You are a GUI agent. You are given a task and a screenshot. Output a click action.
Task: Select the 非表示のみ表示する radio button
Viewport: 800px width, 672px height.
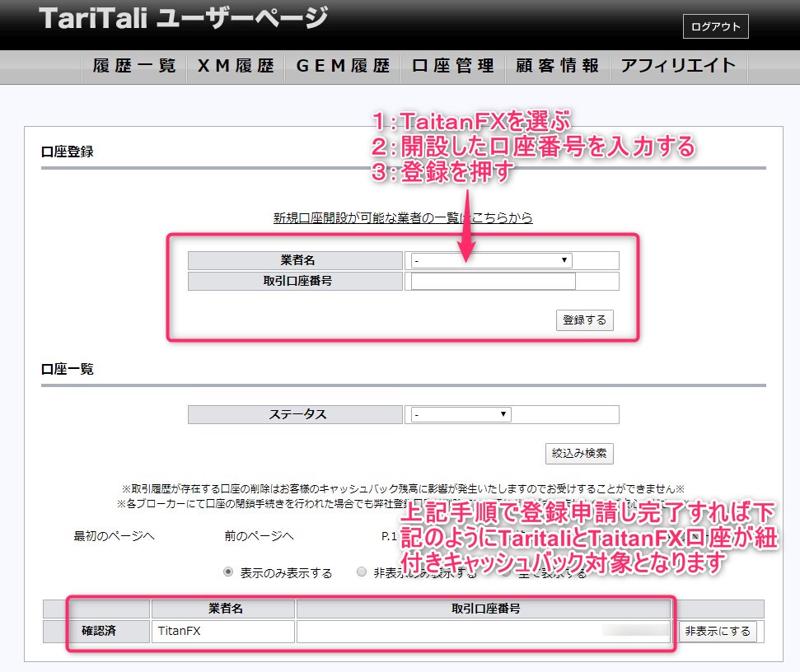[x=362, y=572]
